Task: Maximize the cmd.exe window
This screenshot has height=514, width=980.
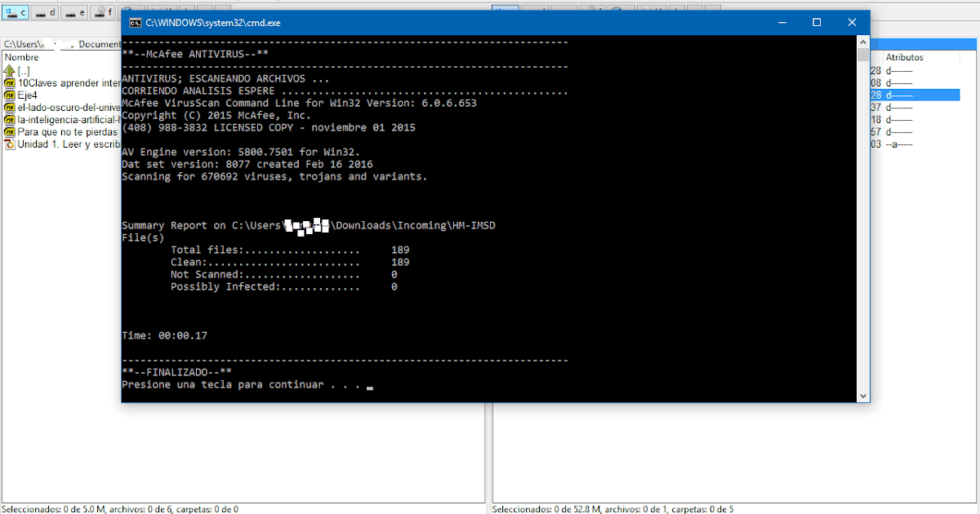Action: tap(817, 23)
